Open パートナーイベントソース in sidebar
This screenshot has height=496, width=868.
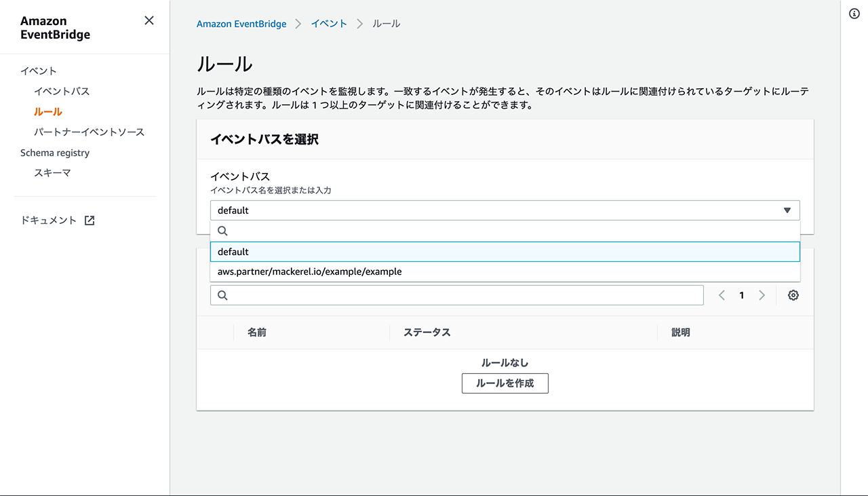point(90,132)
